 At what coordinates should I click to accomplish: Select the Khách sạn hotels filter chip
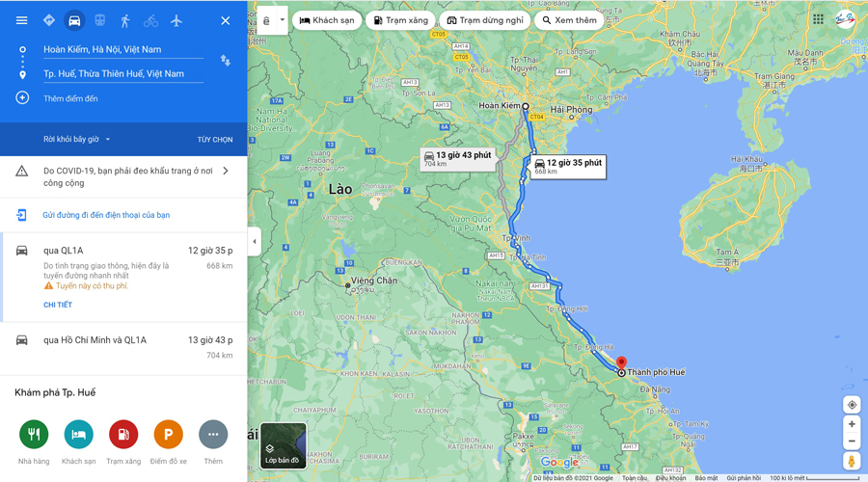click(327, 20)
